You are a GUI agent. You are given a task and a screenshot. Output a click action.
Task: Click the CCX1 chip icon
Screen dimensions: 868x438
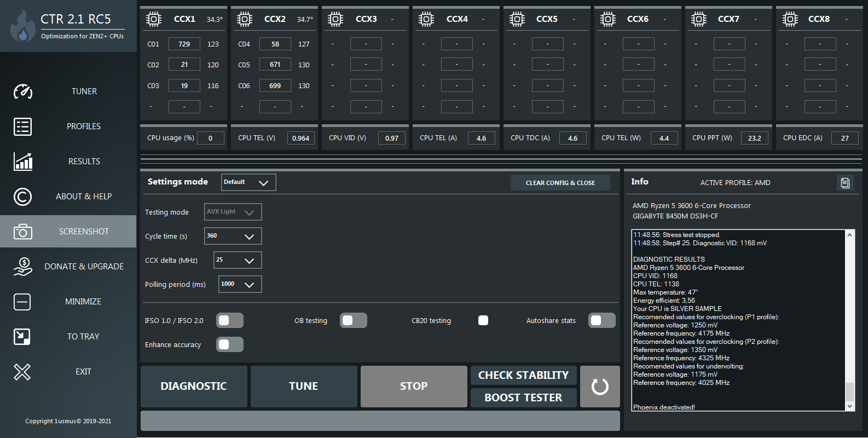click(154, 20)
